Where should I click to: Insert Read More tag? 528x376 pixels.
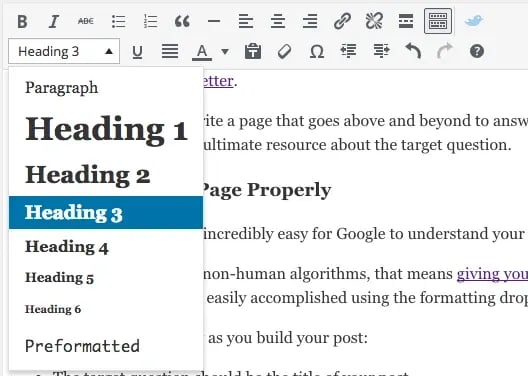[406, 21]
